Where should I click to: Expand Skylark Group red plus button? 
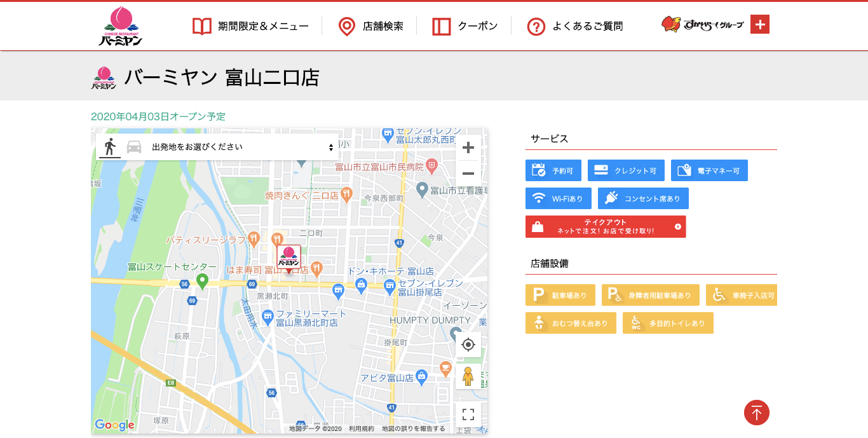[x=760, y=24]
